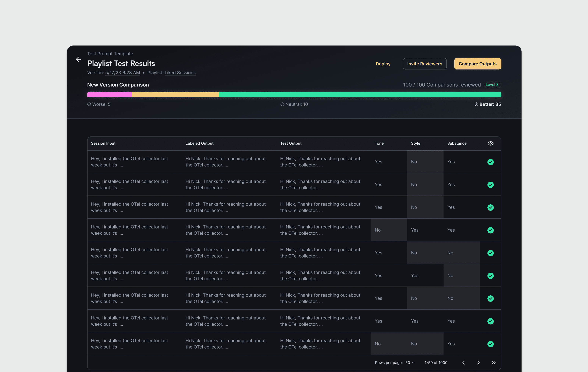This screenshot has height=372, width=588.
Task: Open the Rows per page dropdown
Action: click(410, 363)
